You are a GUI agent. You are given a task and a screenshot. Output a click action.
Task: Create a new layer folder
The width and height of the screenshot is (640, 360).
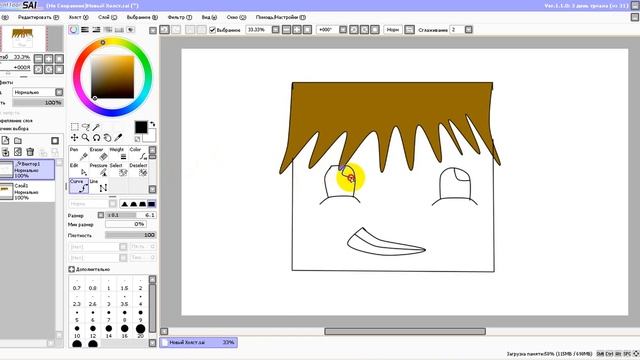point(18,140)
